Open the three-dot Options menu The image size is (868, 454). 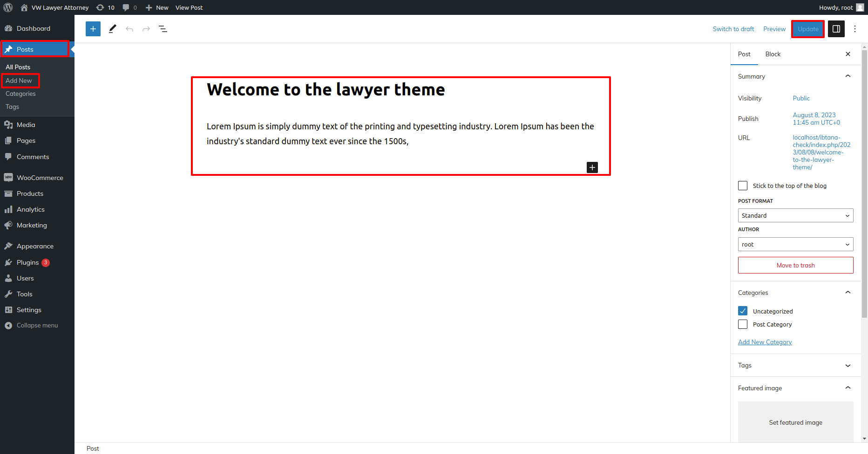[x=855, y=29]
